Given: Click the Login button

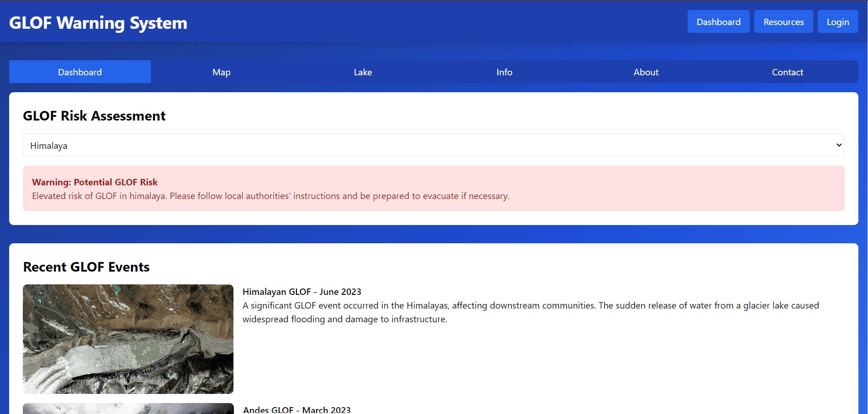Looking at the screenshot, I should click(x=837, y=22).
